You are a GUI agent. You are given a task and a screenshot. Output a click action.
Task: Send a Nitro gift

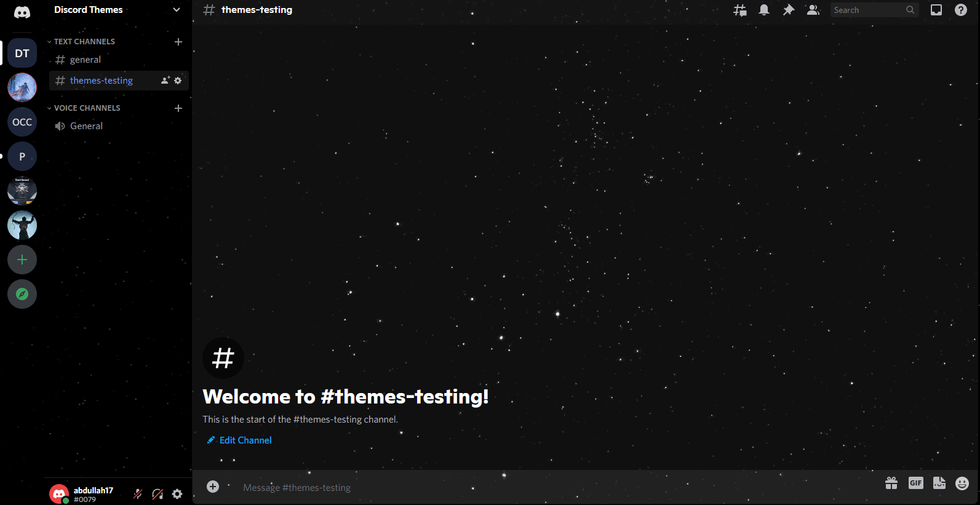tap(891, 483)
